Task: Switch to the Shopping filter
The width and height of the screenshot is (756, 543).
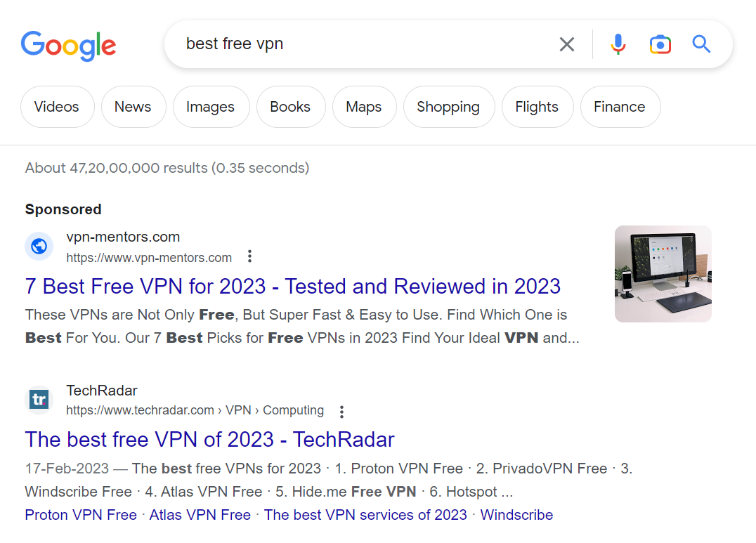Action: point(448,107)
